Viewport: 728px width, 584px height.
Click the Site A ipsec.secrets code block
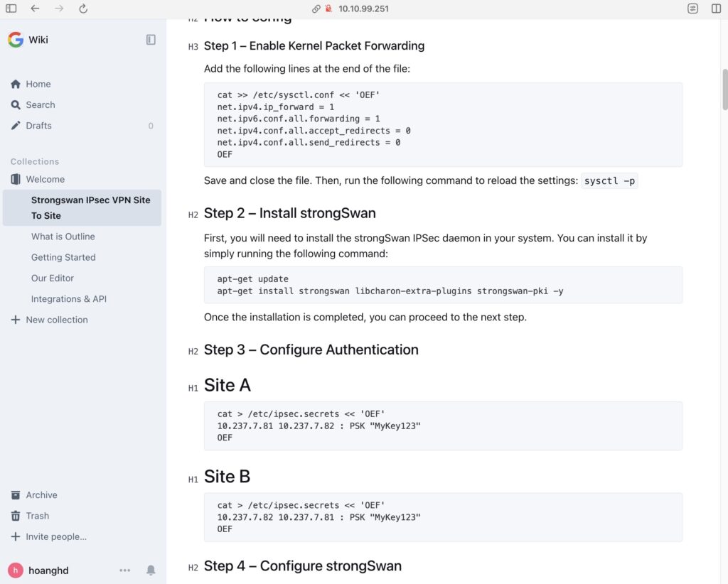pos(443,426)
